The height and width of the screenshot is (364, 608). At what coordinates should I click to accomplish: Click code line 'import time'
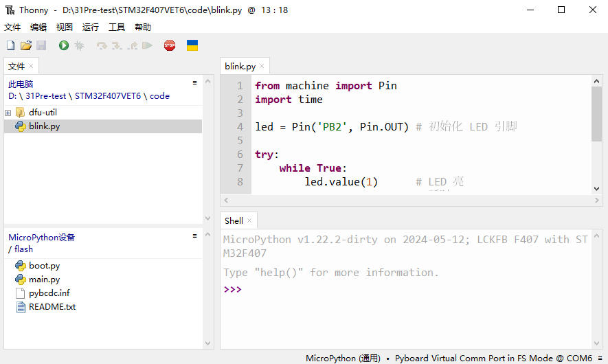(289, 100)
